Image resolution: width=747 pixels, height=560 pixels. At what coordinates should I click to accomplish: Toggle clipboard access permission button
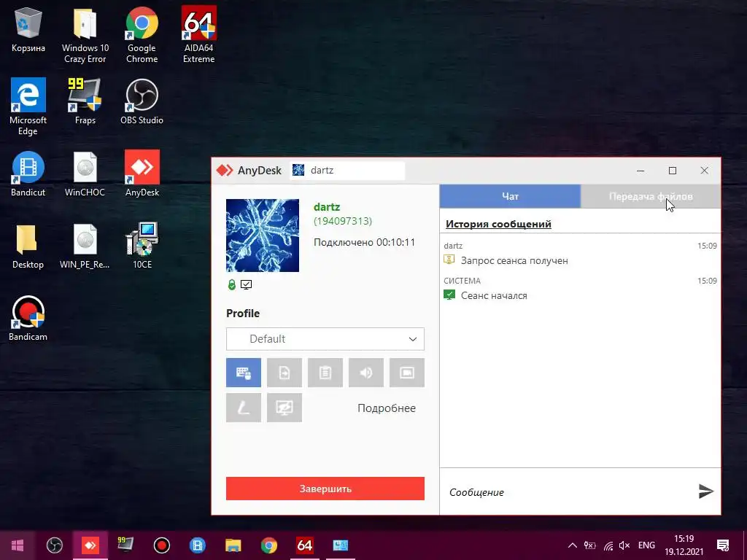click(325, 373)
